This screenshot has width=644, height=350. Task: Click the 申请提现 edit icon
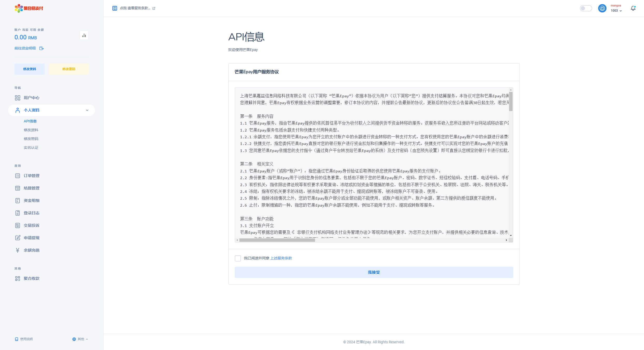pyautogui.click(x=18, y=238)
